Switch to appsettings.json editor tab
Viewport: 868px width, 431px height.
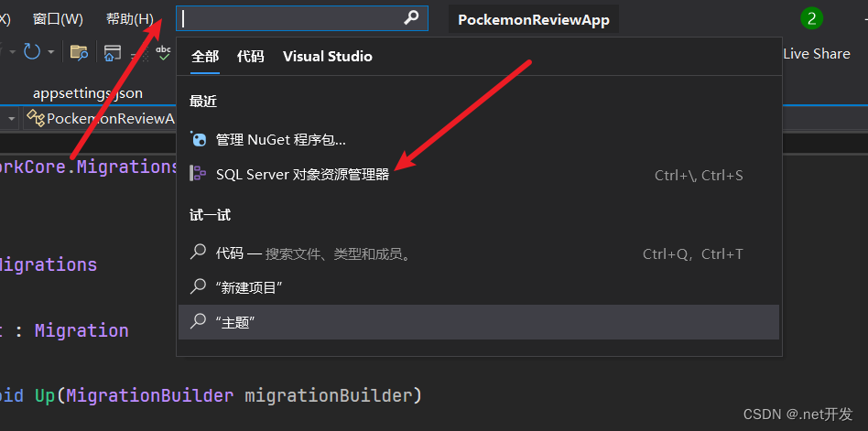pyautogui.click(x=88, y=93)
